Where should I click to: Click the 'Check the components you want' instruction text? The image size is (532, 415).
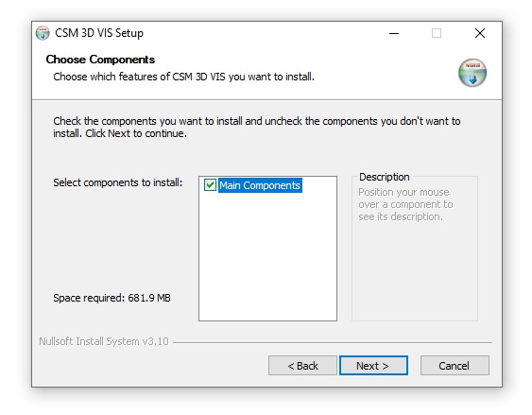(256, 127)
